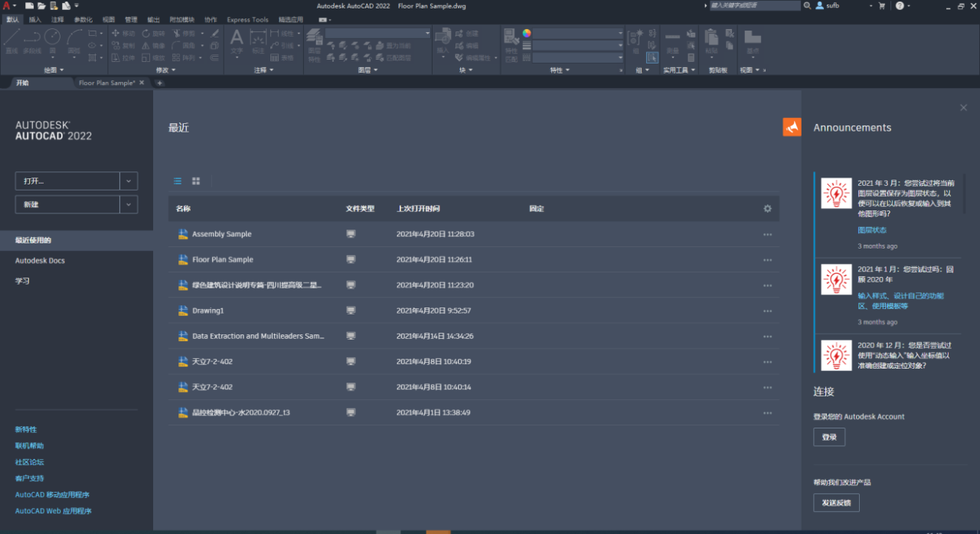Select the Mirror (镜像) tool
Screen dimensions: 980x534
click(x=153, y=46)
